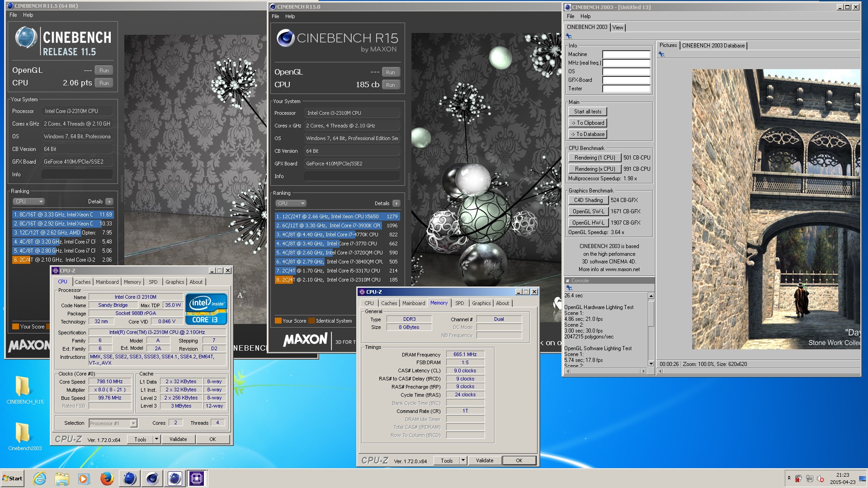Screen dimensions: 868x488
Task: Click the taskbar clock showing 21:23
Action: coord(843,479)
